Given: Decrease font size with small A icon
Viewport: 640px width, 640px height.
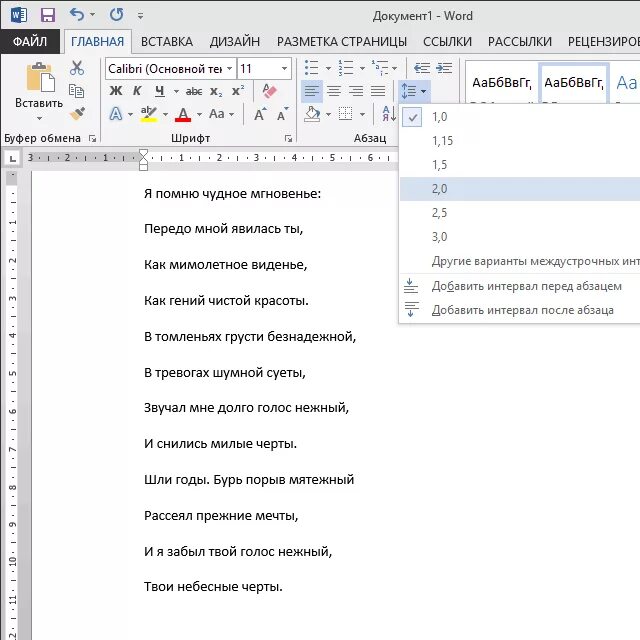Looking at the screenshot, I should (282, 114).
